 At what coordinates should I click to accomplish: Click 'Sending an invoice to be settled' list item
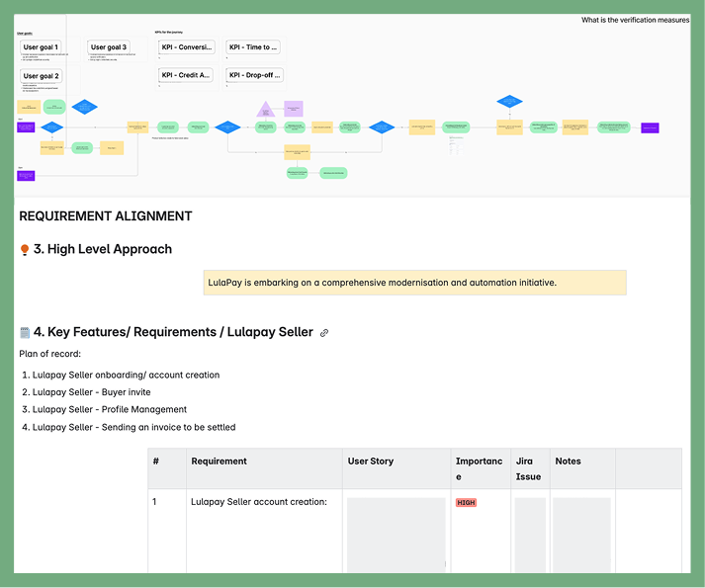tap(169, 427)
